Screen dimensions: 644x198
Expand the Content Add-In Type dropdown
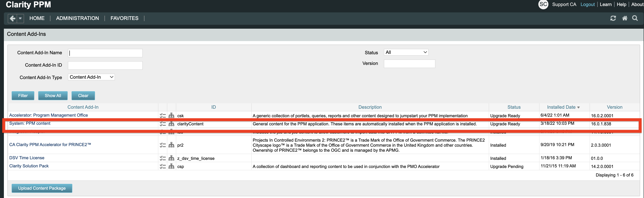(91, 77)
